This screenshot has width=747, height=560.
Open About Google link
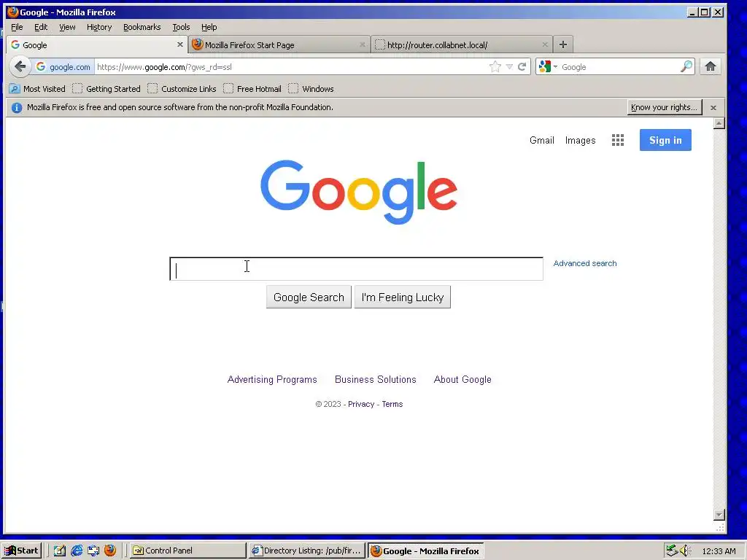tap(462, 379)
